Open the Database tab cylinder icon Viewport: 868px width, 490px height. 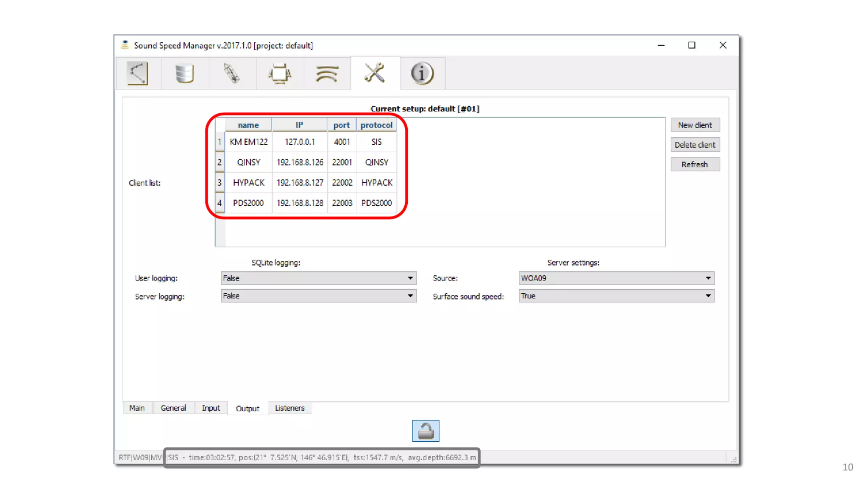(x=185, y=73)
